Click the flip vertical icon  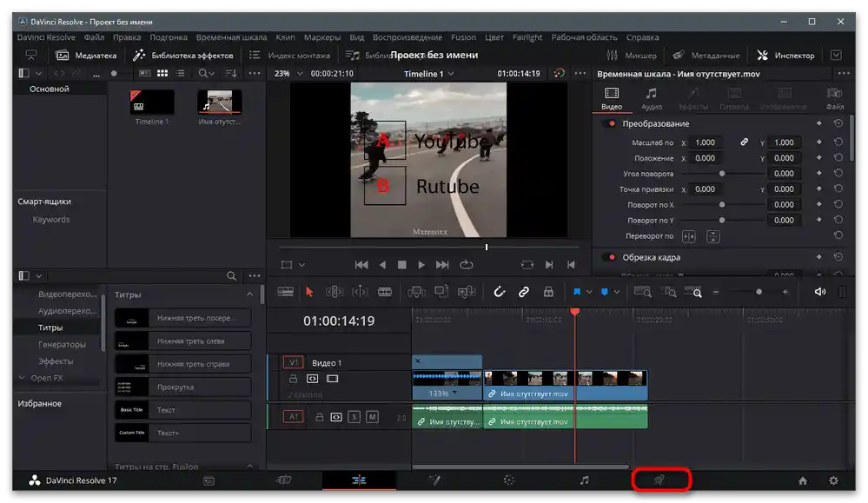point(713,237)
